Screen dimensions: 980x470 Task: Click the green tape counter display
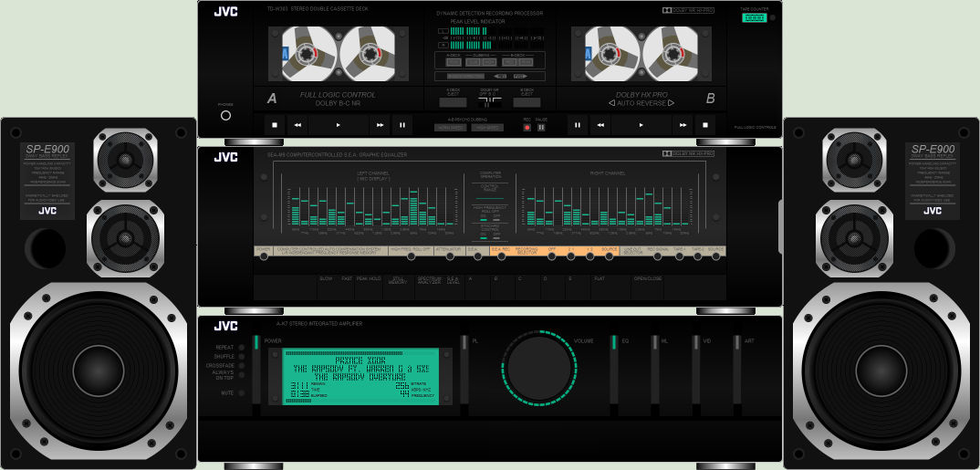click(x=755, y=17)
